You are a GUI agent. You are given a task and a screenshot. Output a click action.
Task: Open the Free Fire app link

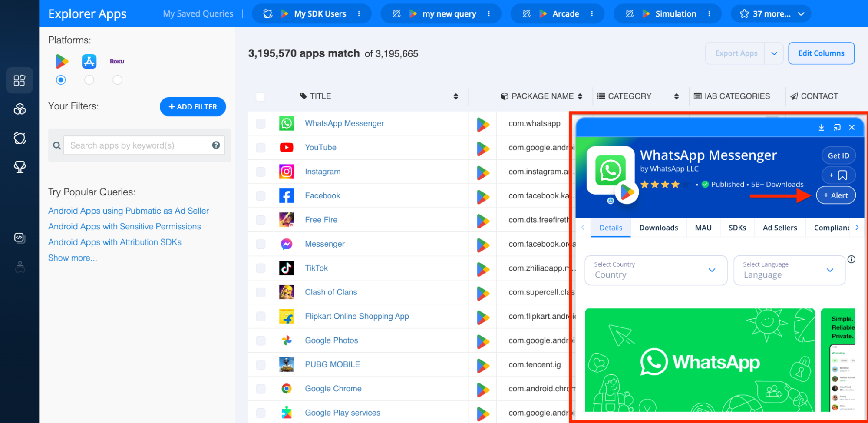(321, 220)
